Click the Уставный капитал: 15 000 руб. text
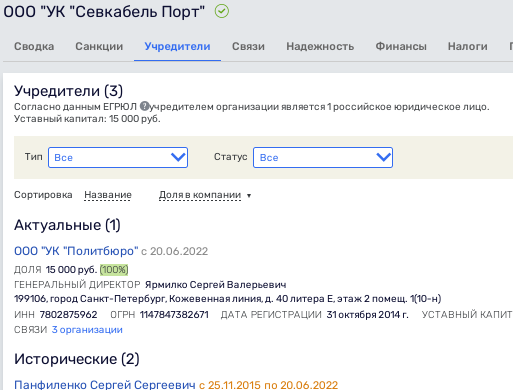The width and height of the screenshot is (513, 390). coord(87,119)
